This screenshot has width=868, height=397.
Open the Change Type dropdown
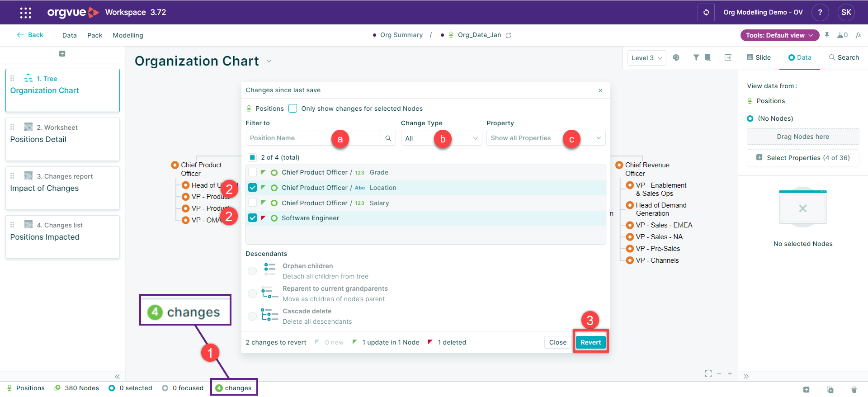[x=441, y=138]
